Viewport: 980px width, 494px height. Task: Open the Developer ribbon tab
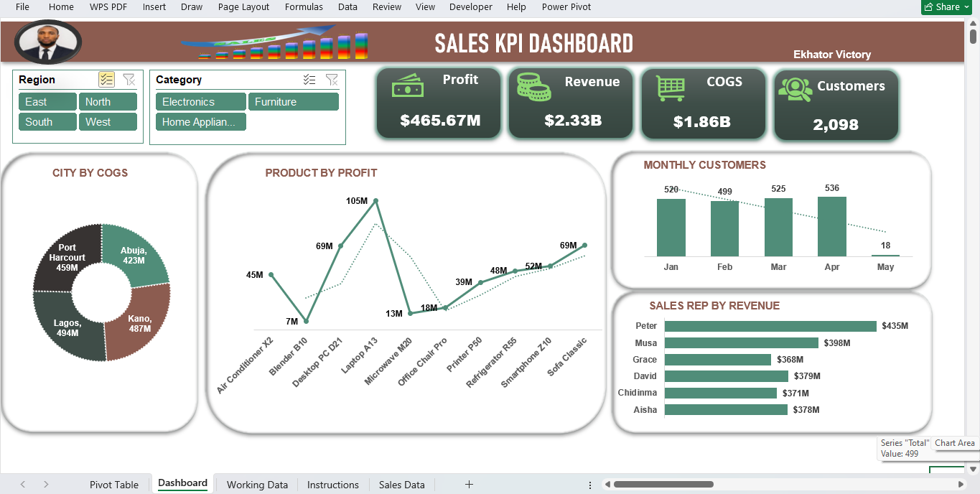(x=471, y=6)
